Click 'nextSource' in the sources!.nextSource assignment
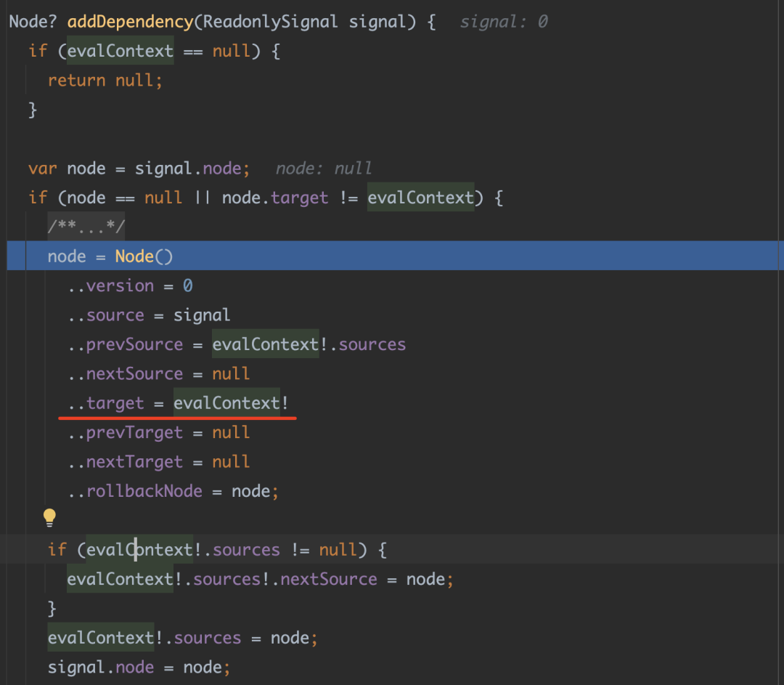The width and height of the screenshot is (784, 685). tap(329, 579)
